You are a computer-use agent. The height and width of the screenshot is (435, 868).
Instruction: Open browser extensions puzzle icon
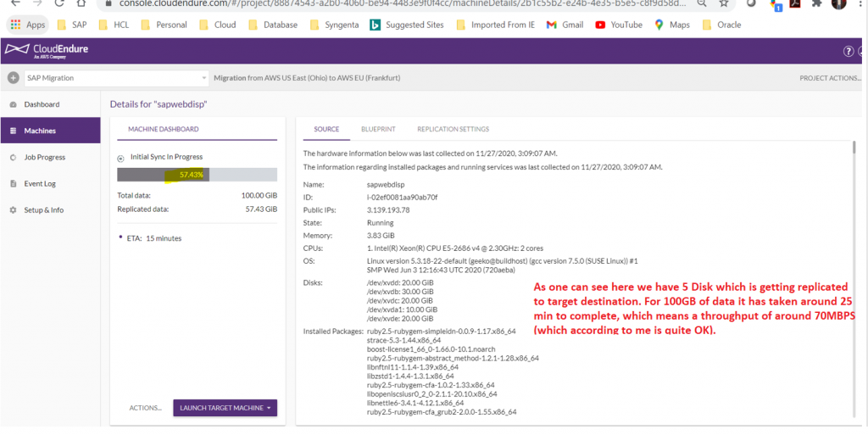coord(816,3)
